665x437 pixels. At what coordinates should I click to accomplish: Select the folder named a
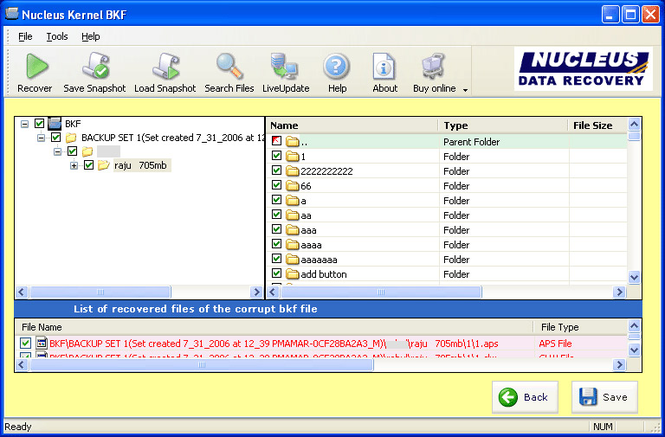click(x=303, y=201)
